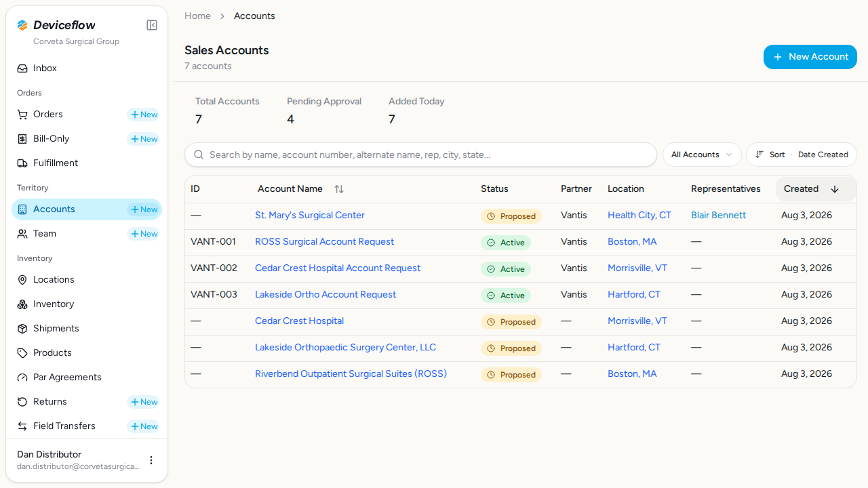Open ROSS Surgical Account Request
The image size is (868, 488).
pyautogui.click(x=324, y=242)
